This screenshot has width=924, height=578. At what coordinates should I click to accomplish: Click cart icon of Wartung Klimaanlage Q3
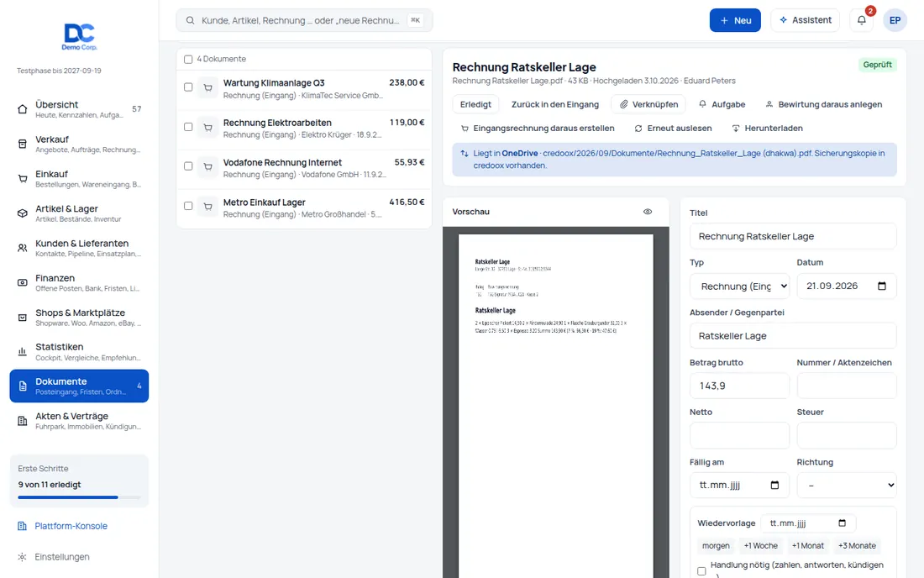208,87
